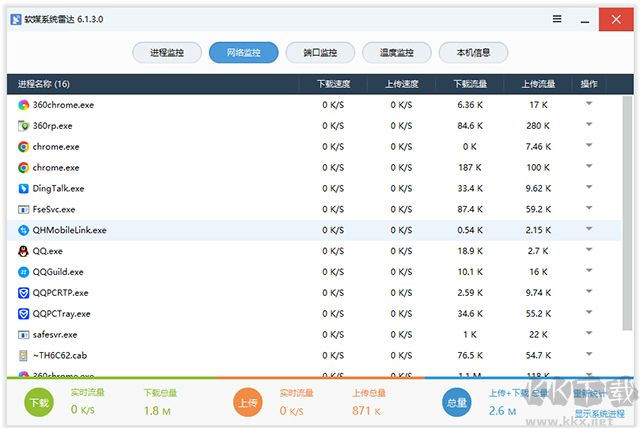
Task: Expand operation arrow for QQPCRTP.exe row
Action: pyautogui.click(x=589, y=293)
